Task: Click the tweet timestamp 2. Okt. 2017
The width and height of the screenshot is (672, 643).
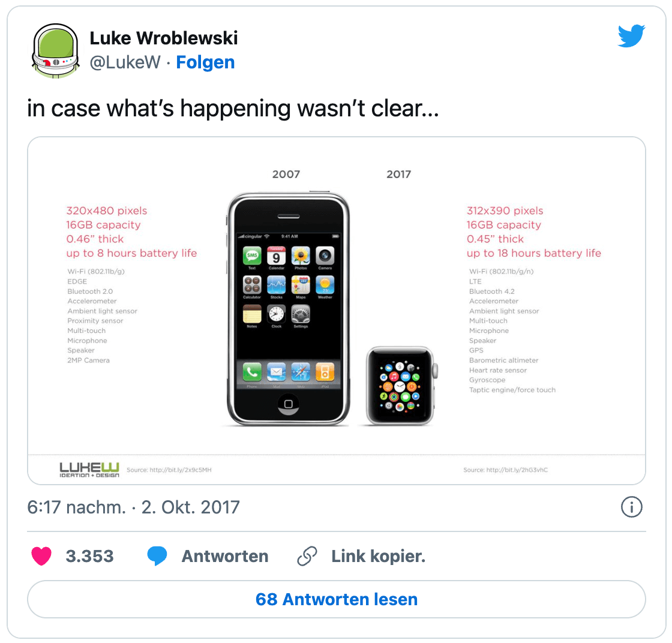Action: coord(190,507)
